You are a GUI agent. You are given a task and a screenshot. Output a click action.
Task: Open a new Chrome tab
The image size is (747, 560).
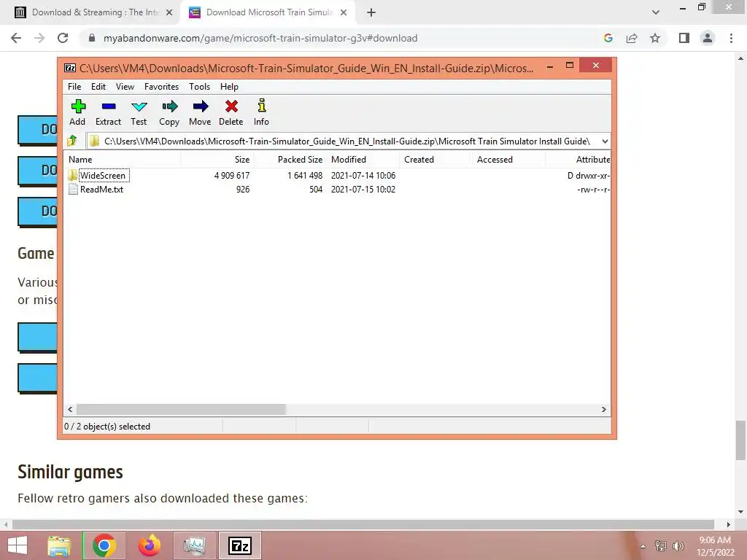tap(371, 12)
